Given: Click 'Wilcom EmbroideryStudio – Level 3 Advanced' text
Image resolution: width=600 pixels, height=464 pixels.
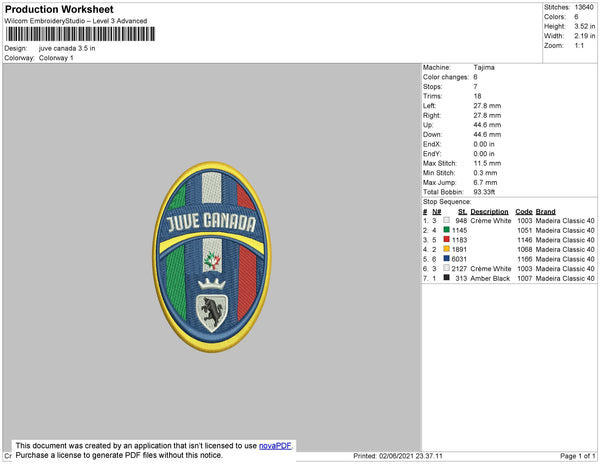Looking at the screenshot, I should point(76,21).
